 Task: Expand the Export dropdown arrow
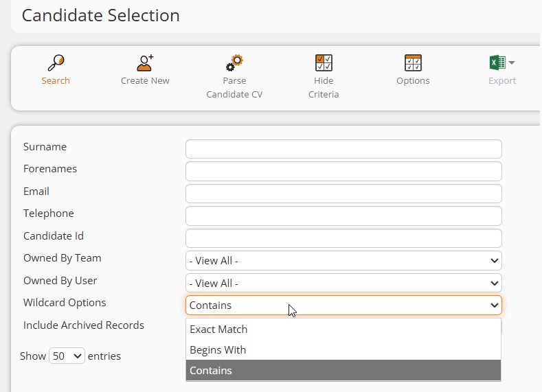point(512,63)
